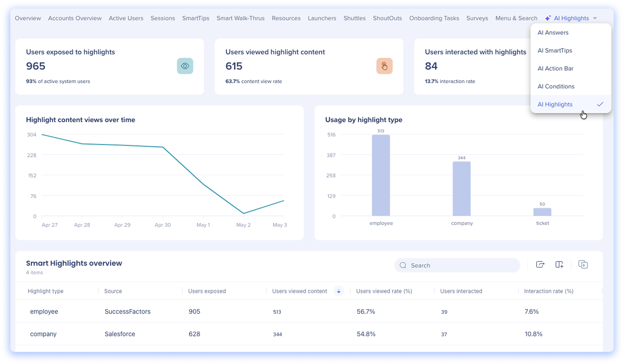Switch to the Onboarding Tasks tab
Image resolution: width=624 pixels, height=364 pixels.
pyautogui.click(x=434, y=18)
